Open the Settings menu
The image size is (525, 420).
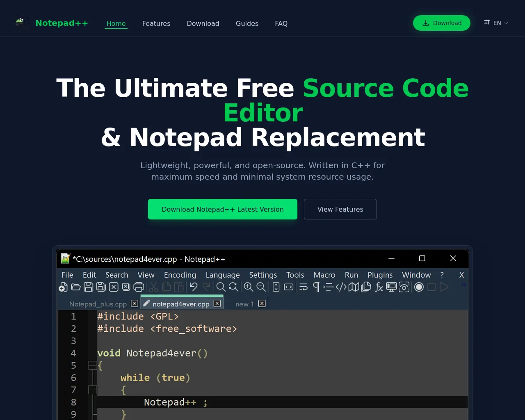(263, 275)
